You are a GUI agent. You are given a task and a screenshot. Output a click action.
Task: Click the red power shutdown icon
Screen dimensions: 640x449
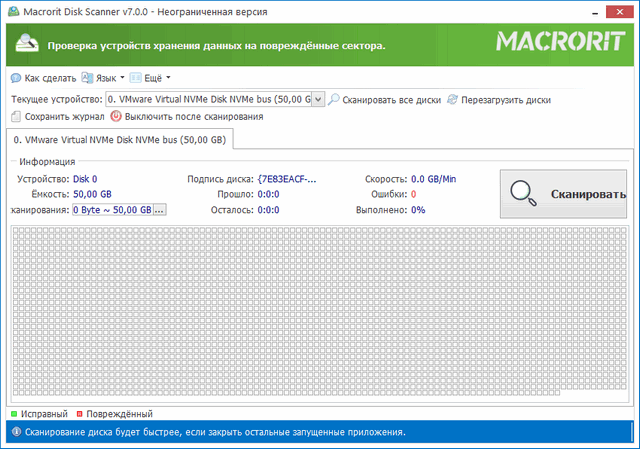point(116,116)
